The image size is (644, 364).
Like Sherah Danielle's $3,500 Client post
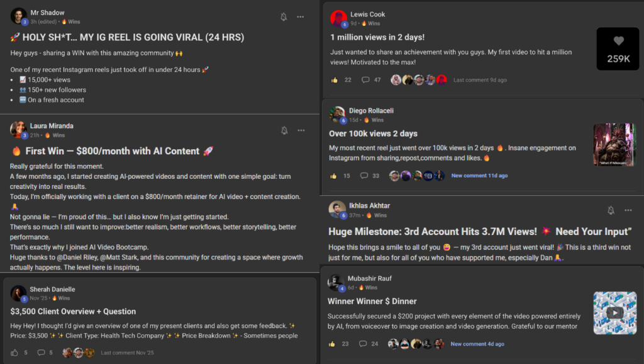(x=14, y=353)
